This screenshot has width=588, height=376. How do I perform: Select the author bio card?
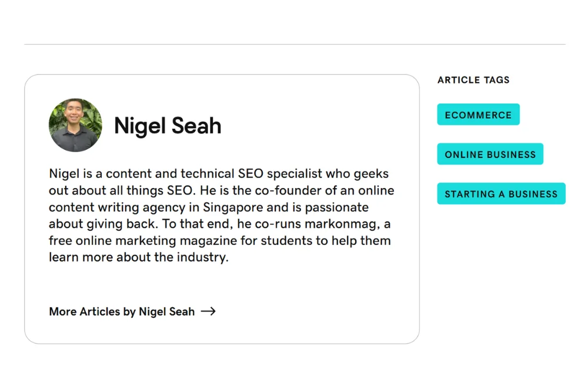click(222, 206)
